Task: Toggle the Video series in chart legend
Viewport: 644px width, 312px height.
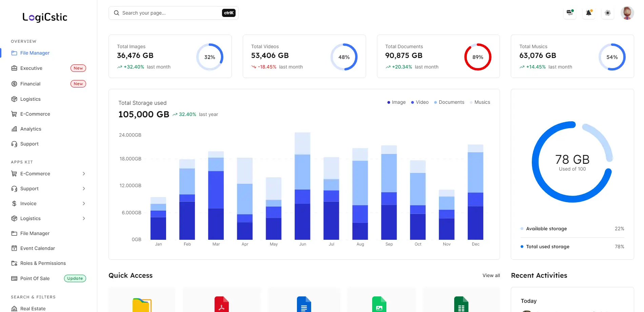Action: [x=420, y=102]
